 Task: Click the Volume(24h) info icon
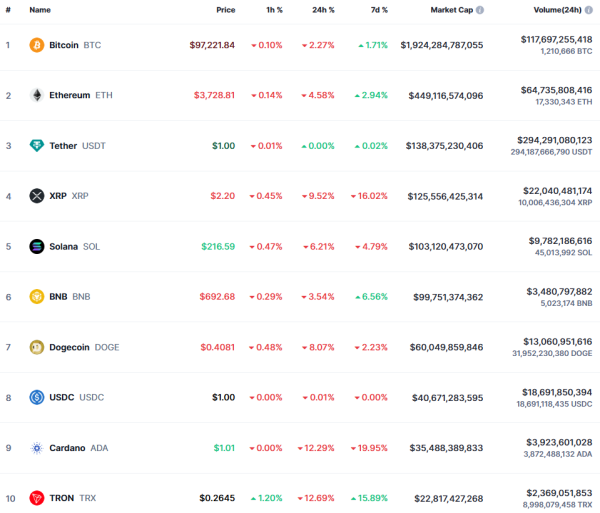[x=589, y=10]
